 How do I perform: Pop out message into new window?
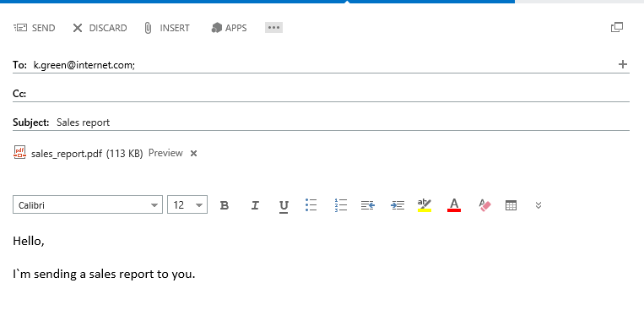(x=617, y=27)
